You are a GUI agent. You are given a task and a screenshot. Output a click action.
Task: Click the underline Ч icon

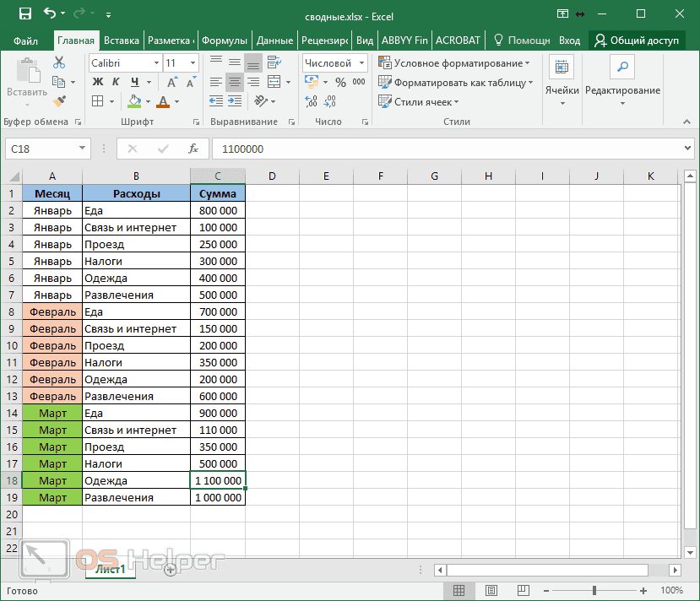[134, 82]
